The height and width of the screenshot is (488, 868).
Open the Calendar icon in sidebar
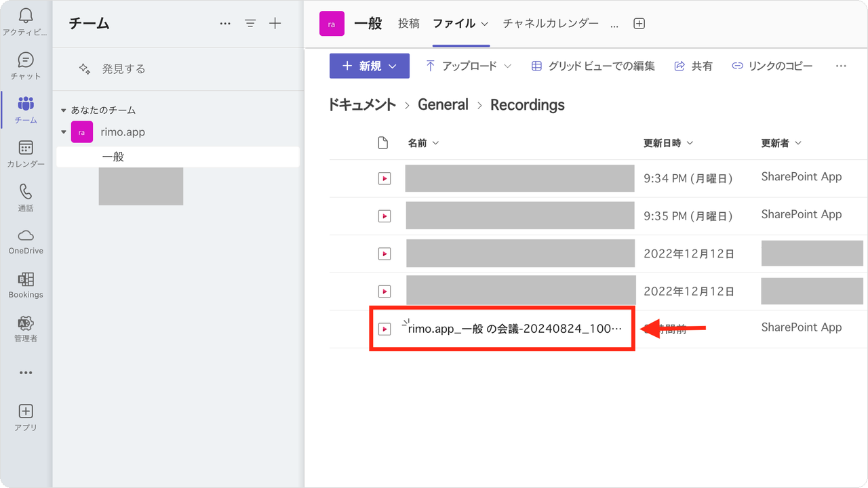coord(26,148)
